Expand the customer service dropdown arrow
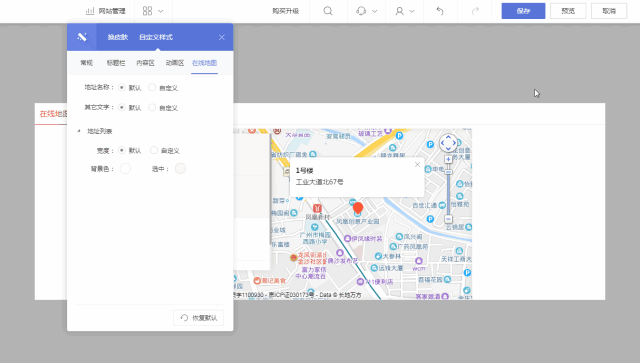 coord(375,11)
